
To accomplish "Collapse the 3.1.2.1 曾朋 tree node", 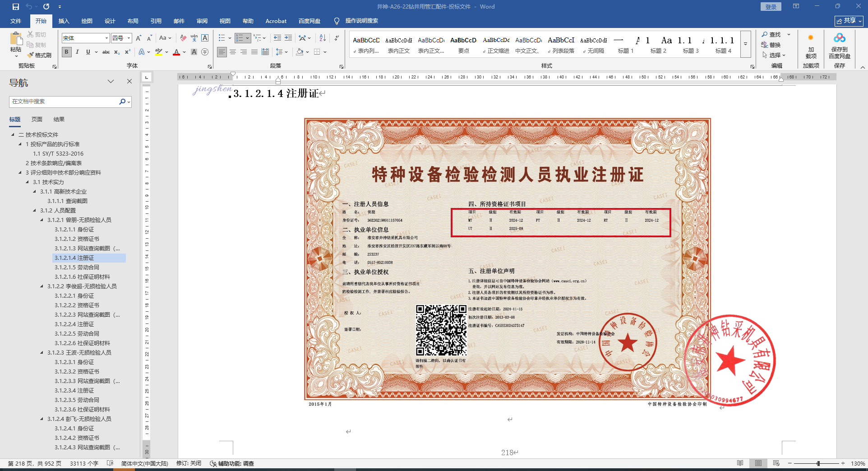I will 42,220.
